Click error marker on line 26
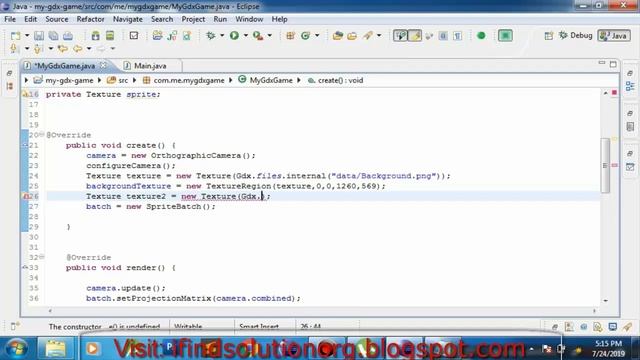The height and width of the screenshot is (360, 640). [25, 196]
